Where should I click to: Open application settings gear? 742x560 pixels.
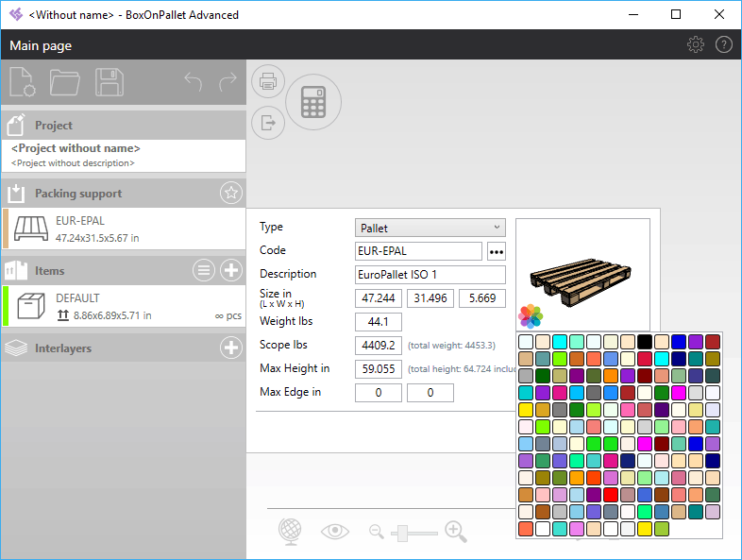(x=695, y=44)
